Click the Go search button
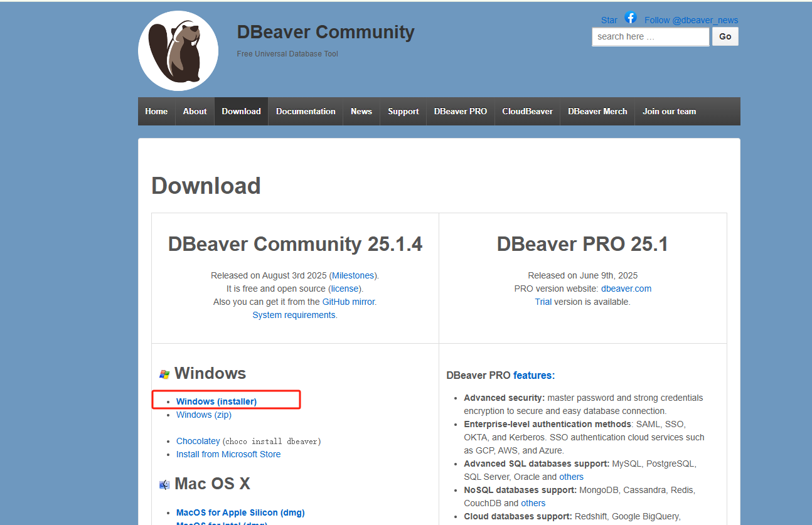This screenshot has width=812, height=525. tap(725, 36)
